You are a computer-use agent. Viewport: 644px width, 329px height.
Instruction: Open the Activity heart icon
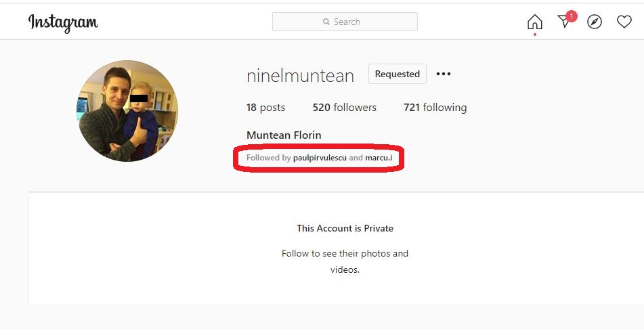tap(624, 22)
